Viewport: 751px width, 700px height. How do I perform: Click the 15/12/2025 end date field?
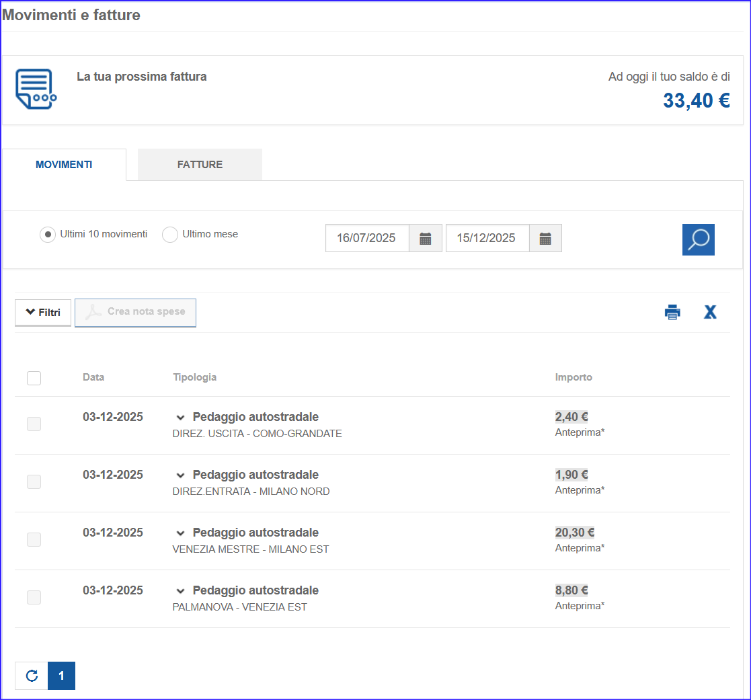[487, 238]
